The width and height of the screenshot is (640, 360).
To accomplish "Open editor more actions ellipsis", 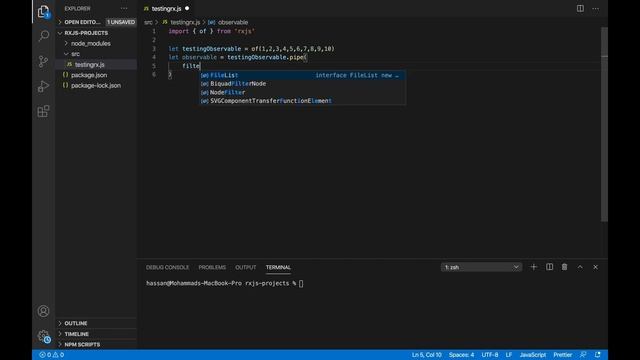I will pos(596,9).
